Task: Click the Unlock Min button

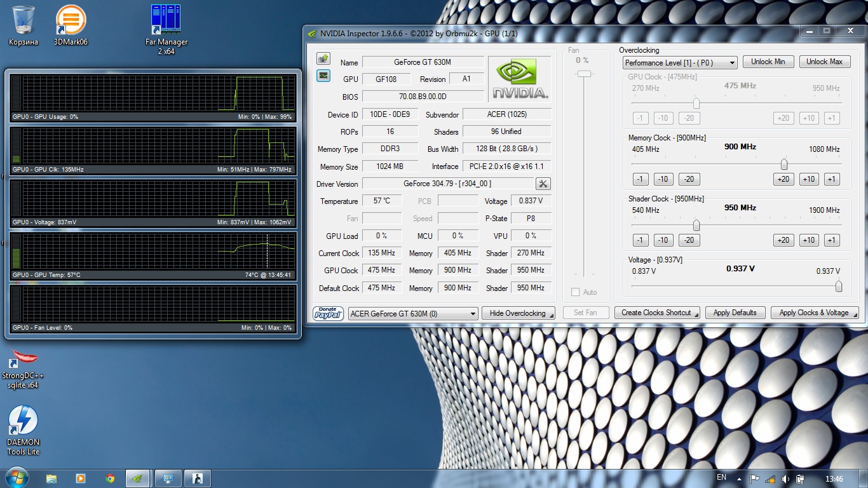Action: 768,62
